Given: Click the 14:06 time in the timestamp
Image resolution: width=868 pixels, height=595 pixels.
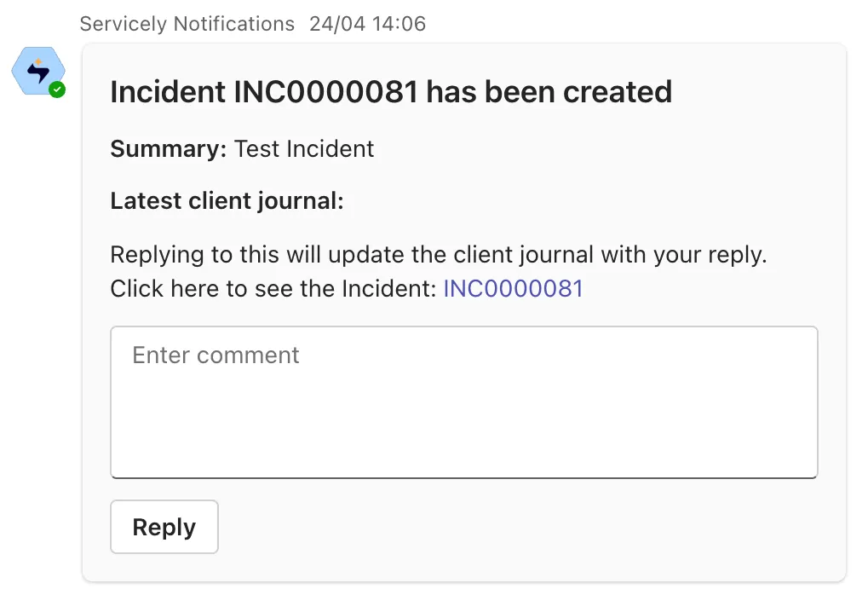Looking at the screenshot, I should [400, 24].
